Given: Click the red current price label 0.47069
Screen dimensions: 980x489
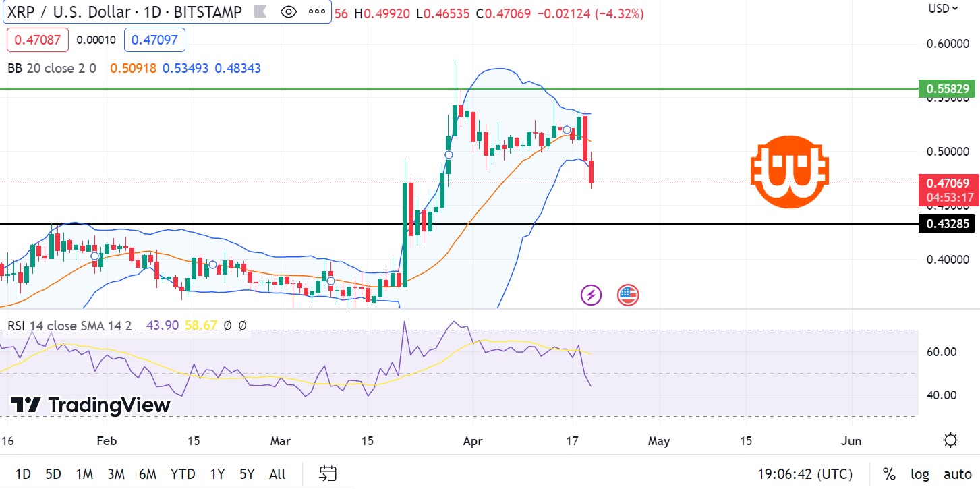Looking at the screenshot, I should (947, 182).
